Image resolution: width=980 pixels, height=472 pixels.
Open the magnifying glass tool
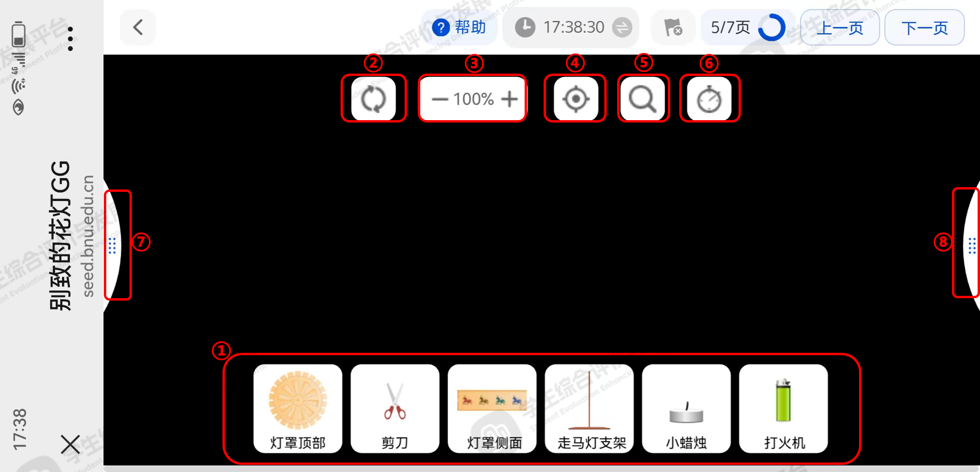(643, 99)
